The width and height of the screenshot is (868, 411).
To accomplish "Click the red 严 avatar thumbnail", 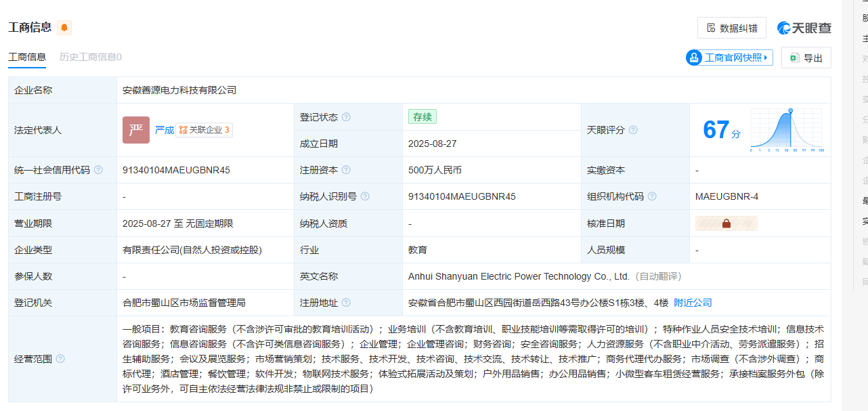I will [x=136, y=130].
